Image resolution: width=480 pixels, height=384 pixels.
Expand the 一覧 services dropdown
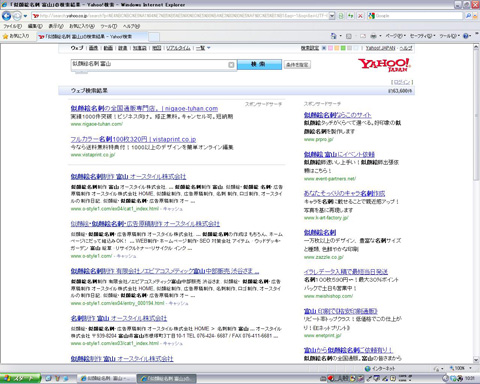pos(203,48)
